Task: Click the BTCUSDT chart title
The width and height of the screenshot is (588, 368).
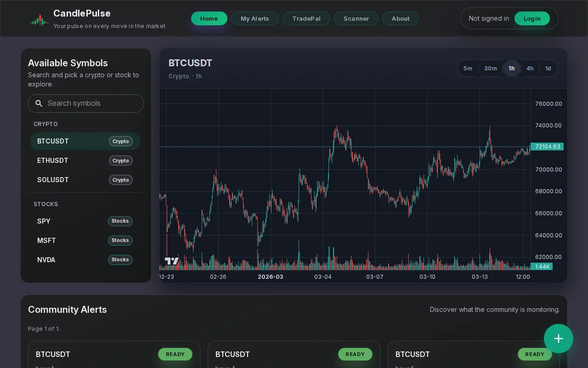Action: pyautogui.click(x=190, y=63)
